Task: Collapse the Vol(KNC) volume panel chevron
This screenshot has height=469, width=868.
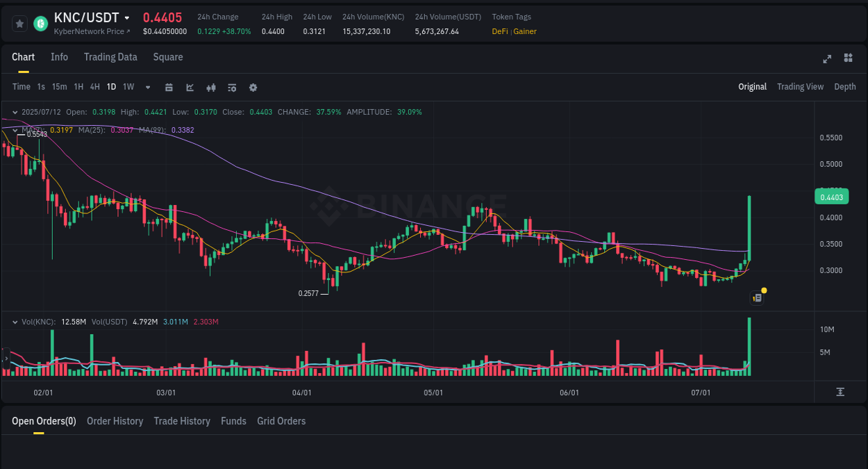Action: click(15, 321)
